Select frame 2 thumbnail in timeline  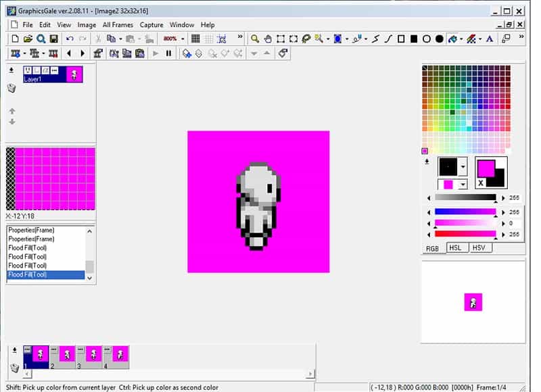(67, 354)
